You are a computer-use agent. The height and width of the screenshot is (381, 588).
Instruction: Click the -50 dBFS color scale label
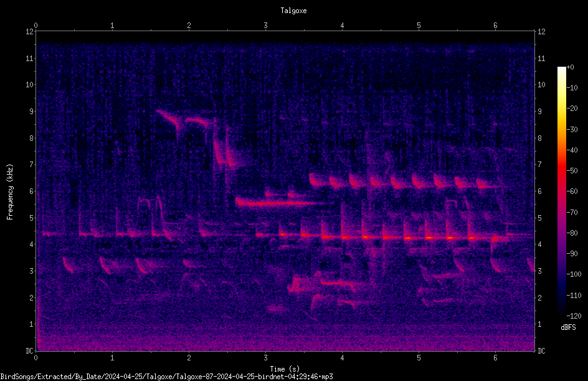point(572,170)
